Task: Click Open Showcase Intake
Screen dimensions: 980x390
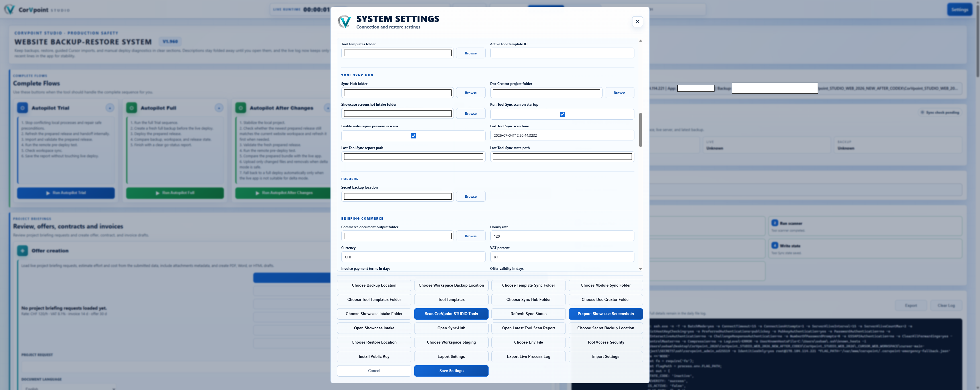Action: (374, 328)
